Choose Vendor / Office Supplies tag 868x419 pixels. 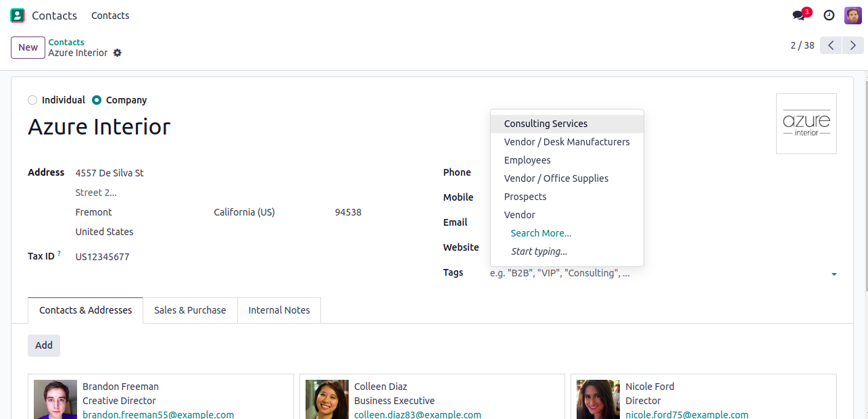pyautogui.click(x=567, y=178)
